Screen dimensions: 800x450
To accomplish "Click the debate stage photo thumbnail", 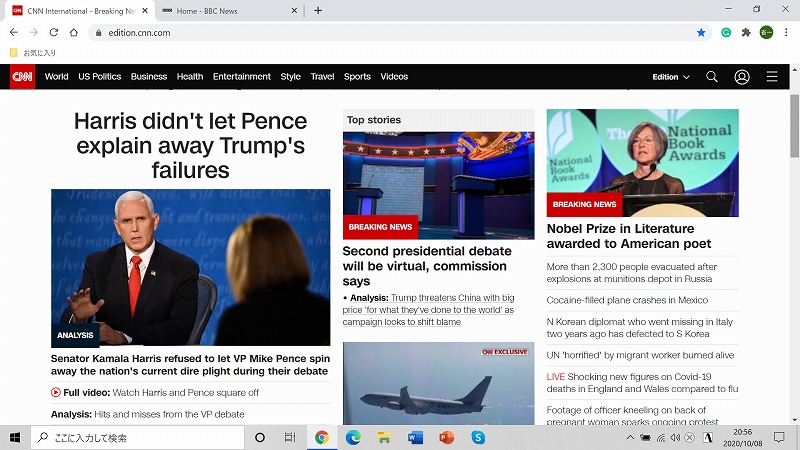I will click(x=438, y=185).
